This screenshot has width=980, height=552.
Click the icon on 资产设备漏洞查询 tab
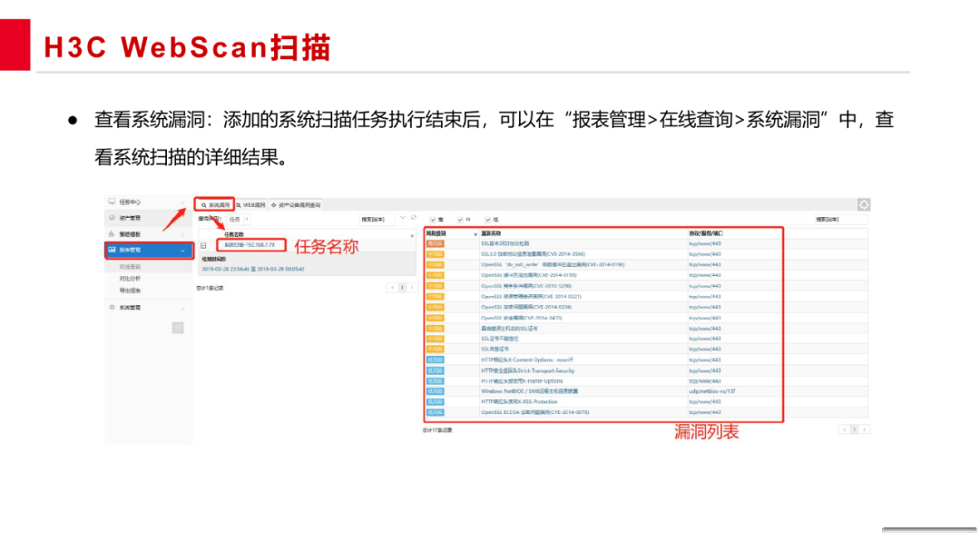(x=274, y=205)
